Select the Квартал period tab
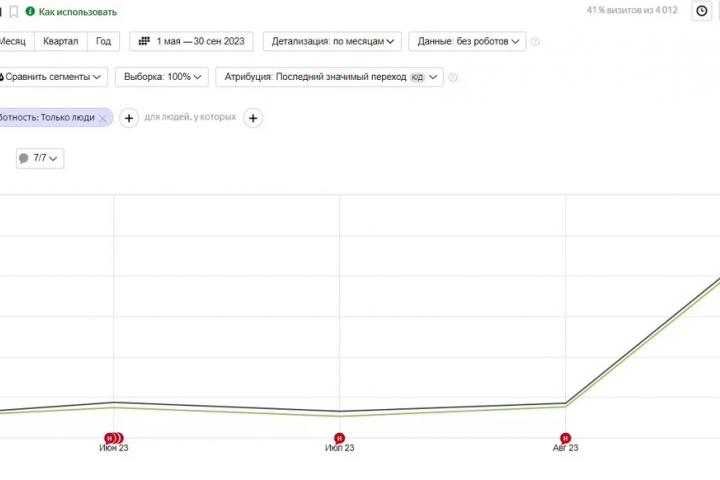 [61, 41]
